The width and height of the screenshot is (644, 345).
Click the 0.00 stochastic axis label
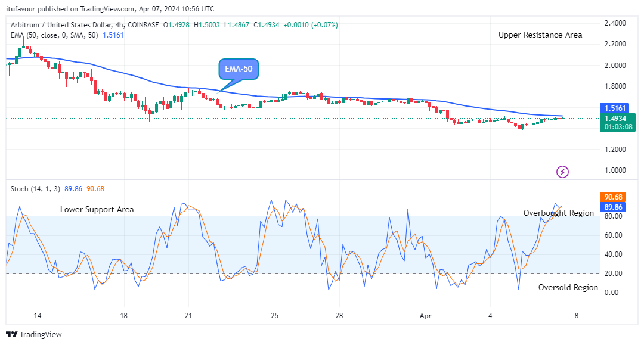point(612,293)
